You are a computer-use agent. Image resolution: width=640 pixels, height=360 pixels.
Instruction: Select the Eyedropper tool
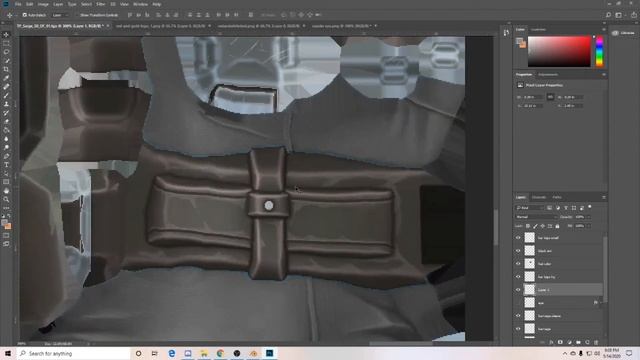(x=6, y=78)
